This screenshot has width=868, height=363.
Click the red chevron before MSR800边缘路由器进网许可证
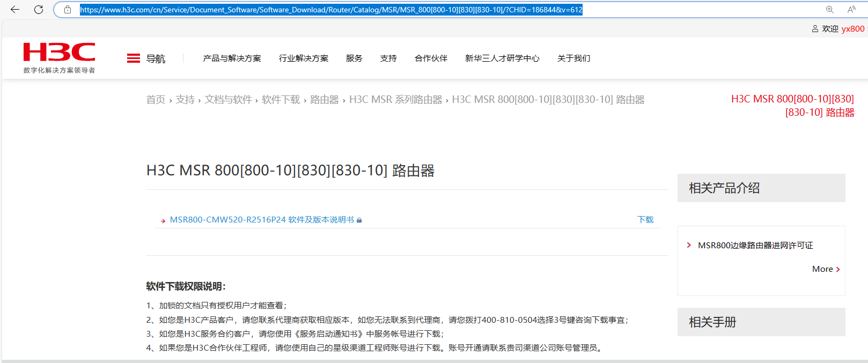pos(689,245)
